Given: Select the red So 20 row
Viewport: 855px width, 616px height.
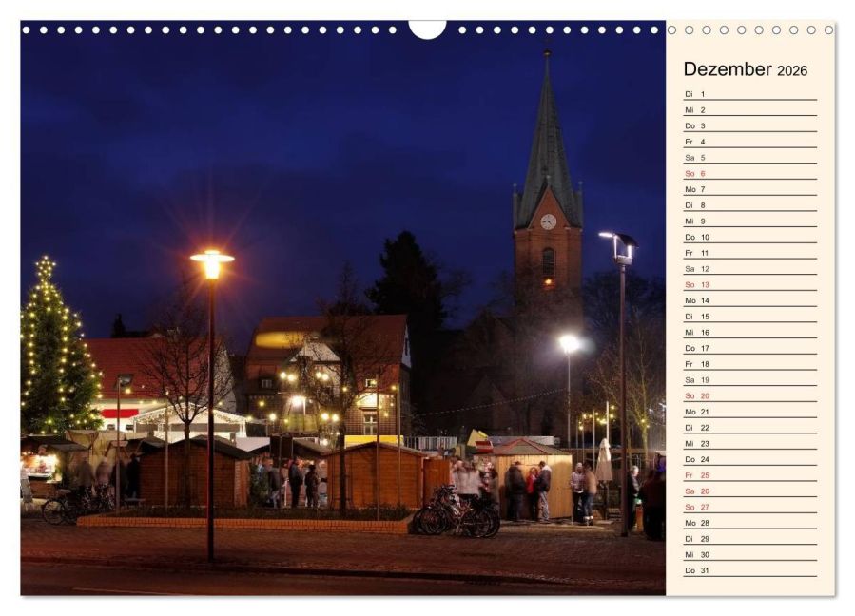Looking at the screenshot, I should [750, 395].
